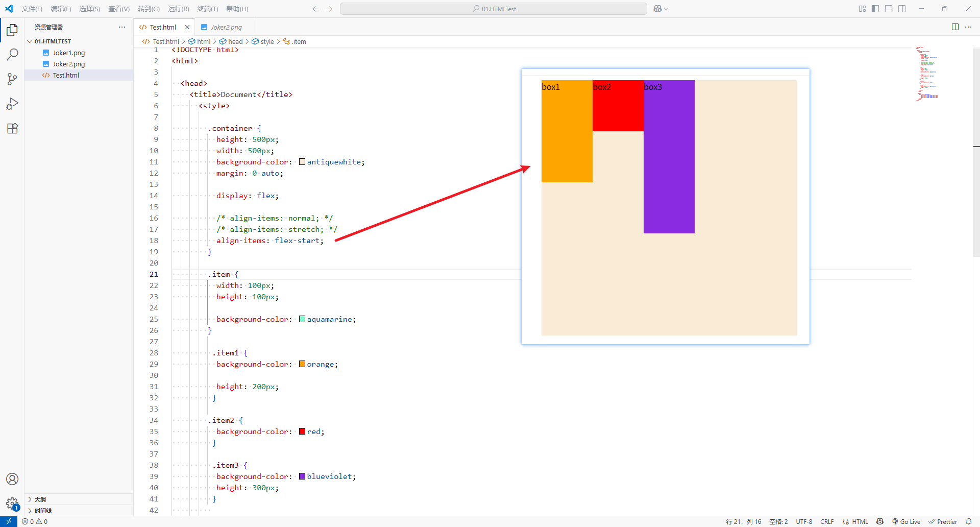Toggle the secondary side bar visibility

(902, 9)
